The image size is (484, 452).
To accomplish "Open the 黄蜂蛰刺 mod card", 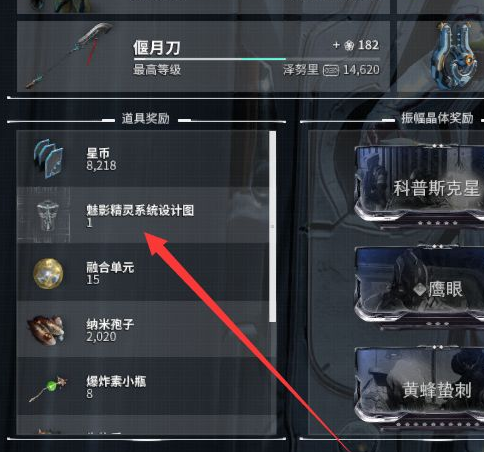I will [419, 387].
